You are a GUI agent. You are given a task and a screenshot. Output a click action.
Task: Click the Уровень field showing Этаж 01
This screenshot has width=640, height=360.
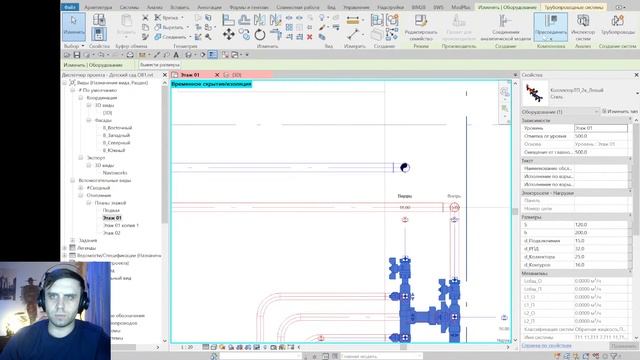click(601, 128)
